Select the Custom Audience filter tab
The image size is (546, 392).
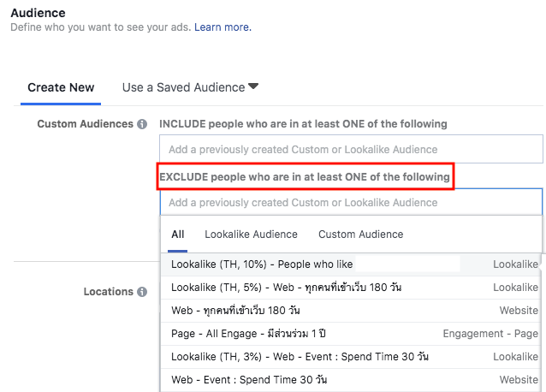[x=360, y=235]
